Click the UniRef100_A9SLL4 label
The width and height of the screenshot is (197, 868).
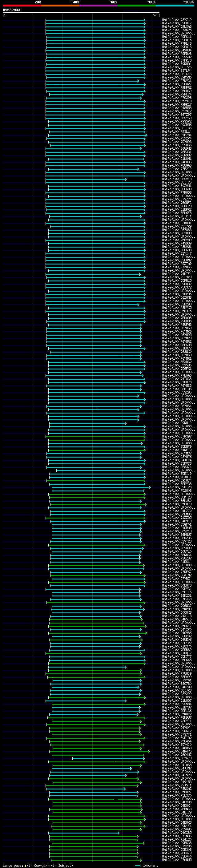[177, 132]
